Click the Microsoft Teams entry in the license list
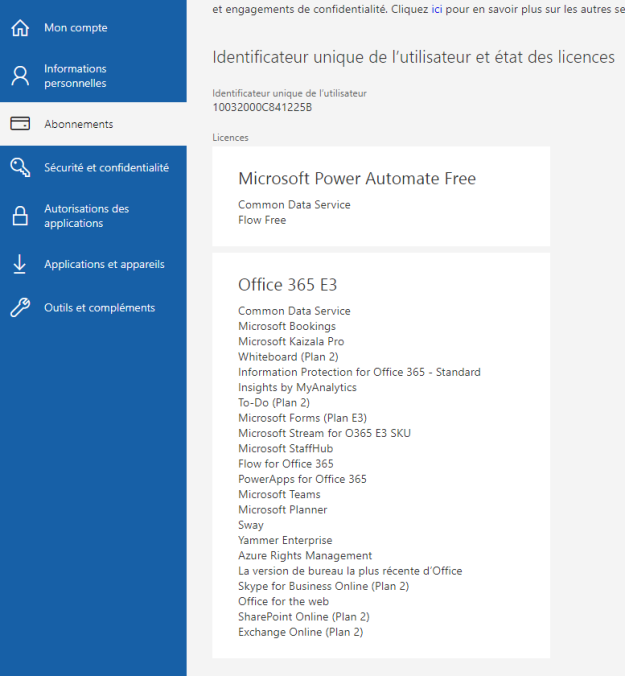The image size is (625, 676). (x=279, y=494)
